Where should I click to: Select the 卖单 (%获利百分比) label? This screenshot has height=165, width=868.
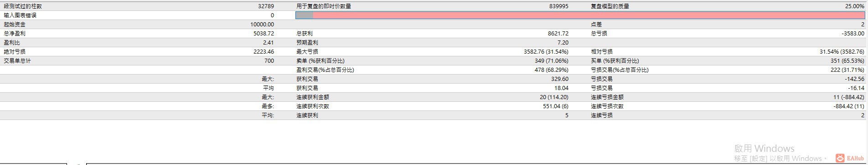click(x=320, y=61)
